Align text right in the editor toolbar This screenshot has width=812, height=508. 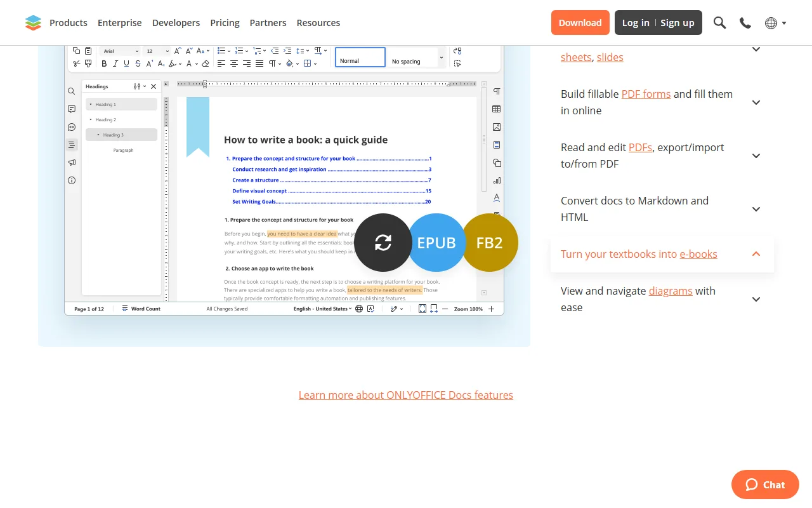pos(247,63)
